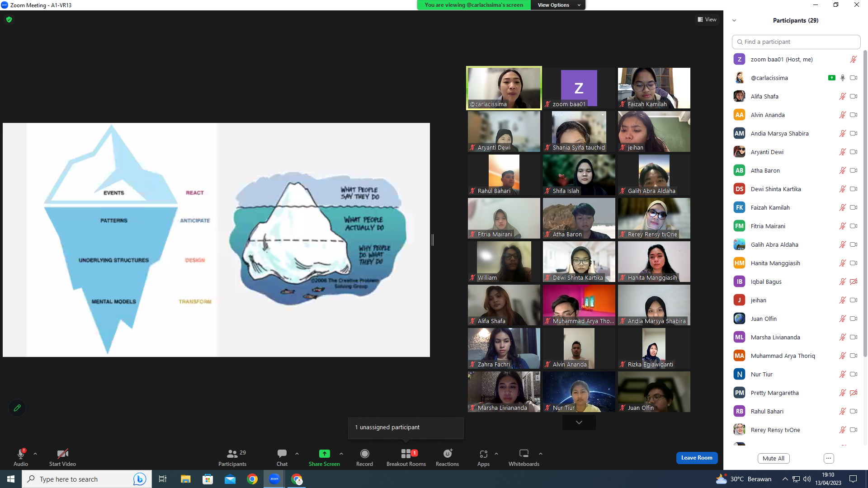Open the volume control in system tray

(807, 479)
